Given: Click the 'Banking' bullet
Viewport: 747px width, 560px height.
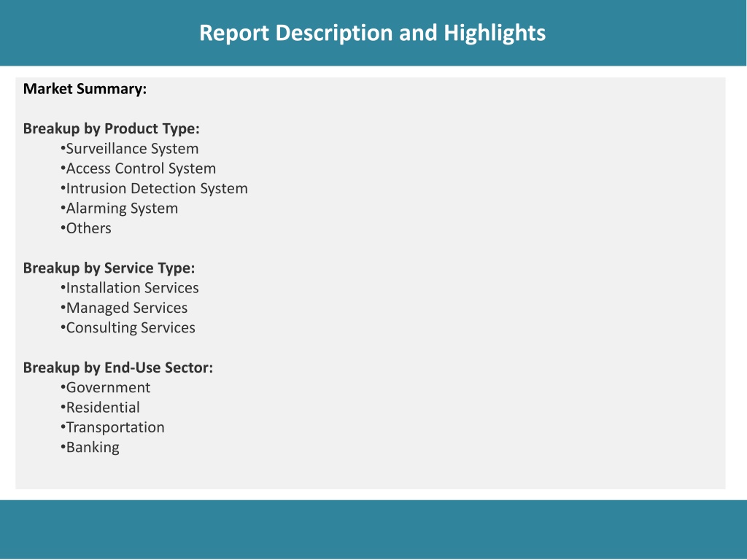Looking at the screenshot, I should pyautogui.click(x=90, y=448).
